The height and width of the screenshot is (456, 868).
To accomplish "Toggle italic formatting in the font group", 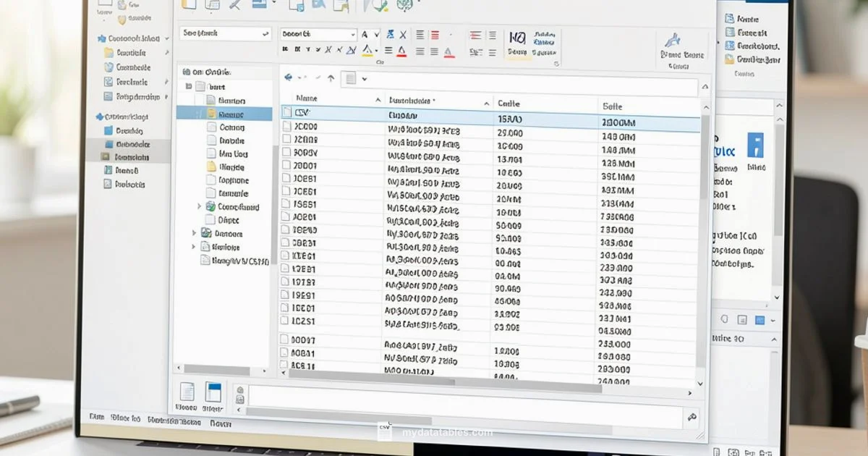I will point(297,49).
